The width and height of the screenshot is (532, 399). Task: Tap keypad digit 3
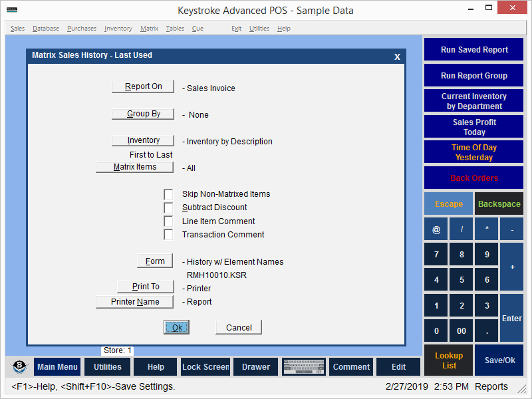point(487,305)
